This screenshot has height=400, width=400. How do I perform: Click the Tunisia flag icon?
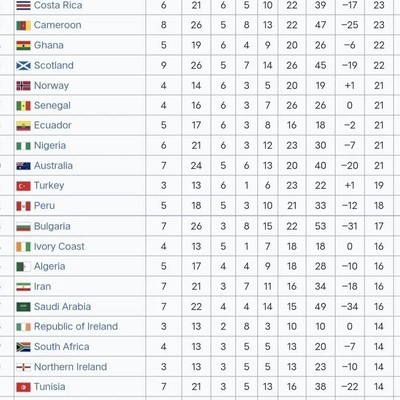pos(23,387)
